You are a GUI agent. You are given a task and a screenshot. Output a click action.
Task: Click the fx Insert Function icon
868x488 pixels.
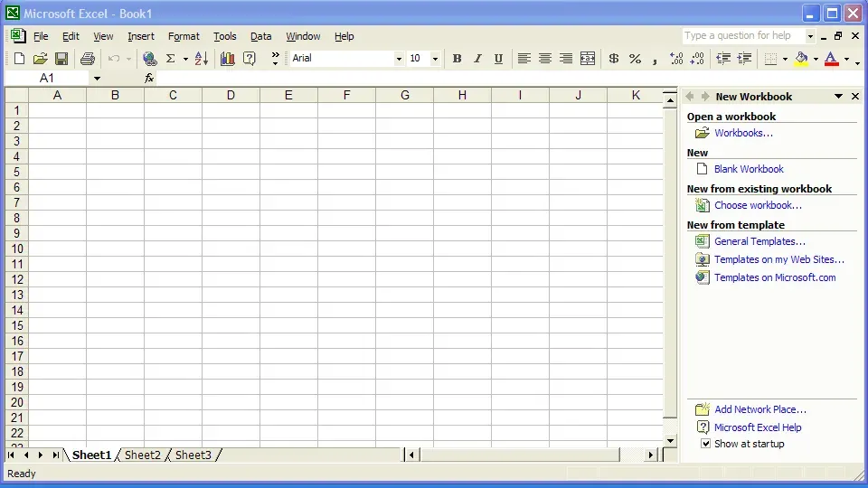tap(149, 79)
